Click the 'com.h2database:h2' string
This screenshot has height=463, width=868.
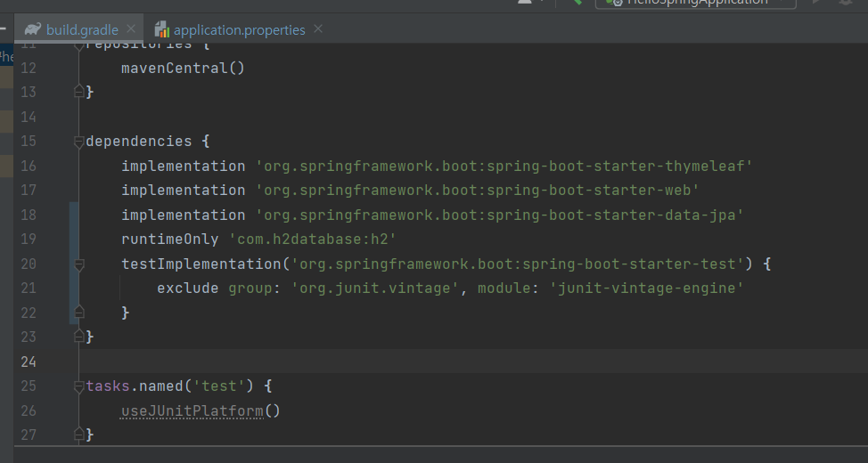tap(313, 239)
